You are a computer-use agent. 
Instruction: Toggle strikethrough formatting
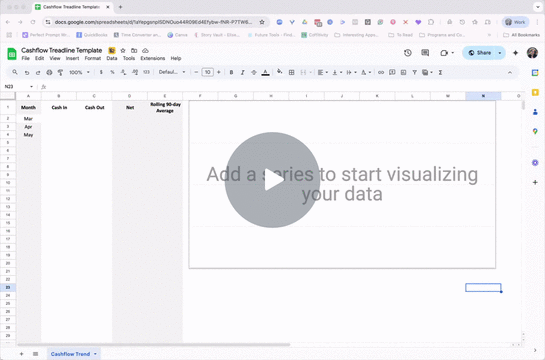pyautogui.click(x=254, y=72)
